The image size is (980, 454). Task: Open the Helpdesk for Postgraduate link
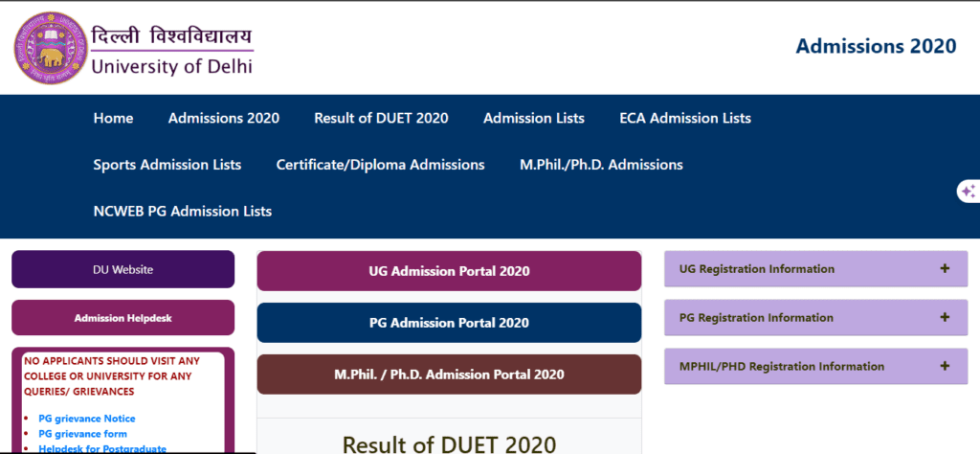(x=102, y=448)
